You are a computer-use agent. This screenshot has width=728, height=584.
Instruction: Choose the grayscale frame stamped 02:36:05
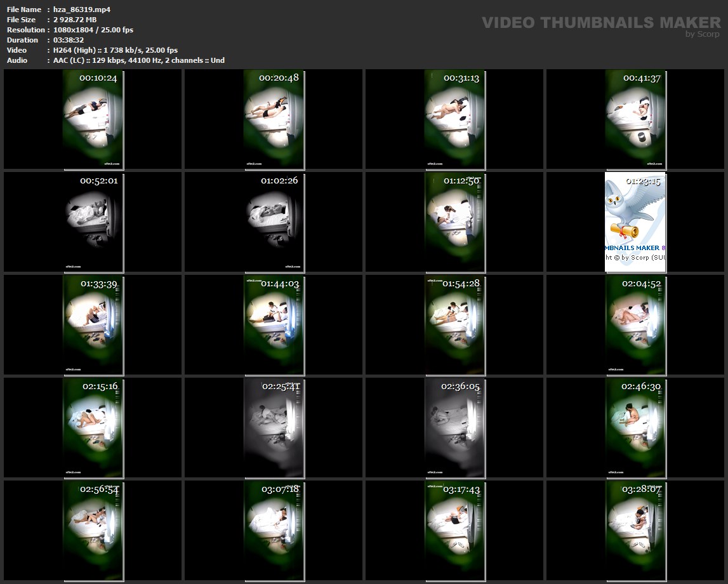coord(454,428)
